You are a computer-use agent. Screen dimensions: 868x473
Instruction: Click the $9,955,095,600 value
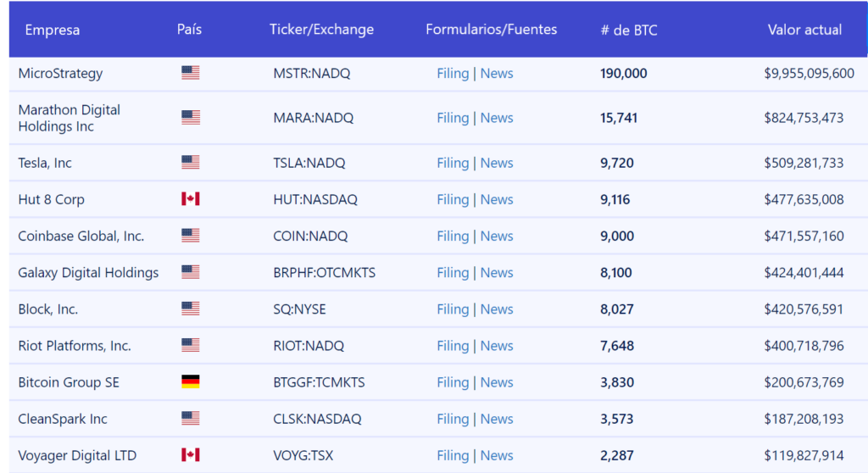[x=809, y=74]
